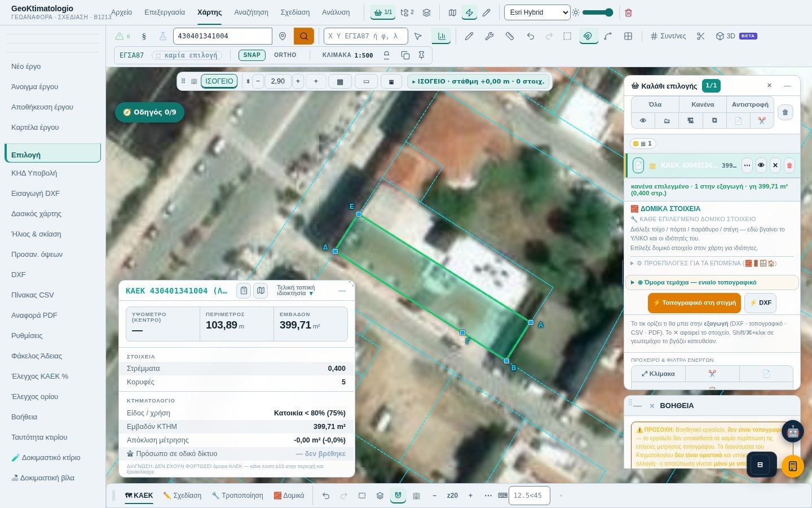Toggle the lightning quick mode icon in top bar
This screenshot has height=508, width=812.
(469, 12)
